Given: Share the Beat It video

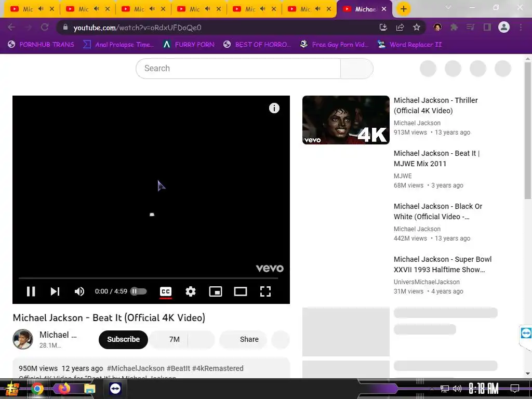Looking at the screenshot, I should point(243,339).
